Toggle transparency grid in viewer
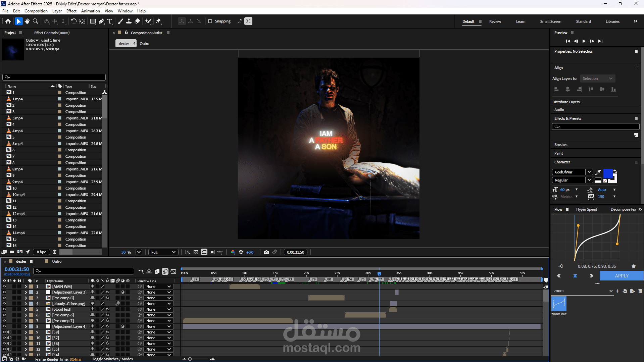Viewport: 644px width, 362px height. pyautogui.click(x=196, y=252)
